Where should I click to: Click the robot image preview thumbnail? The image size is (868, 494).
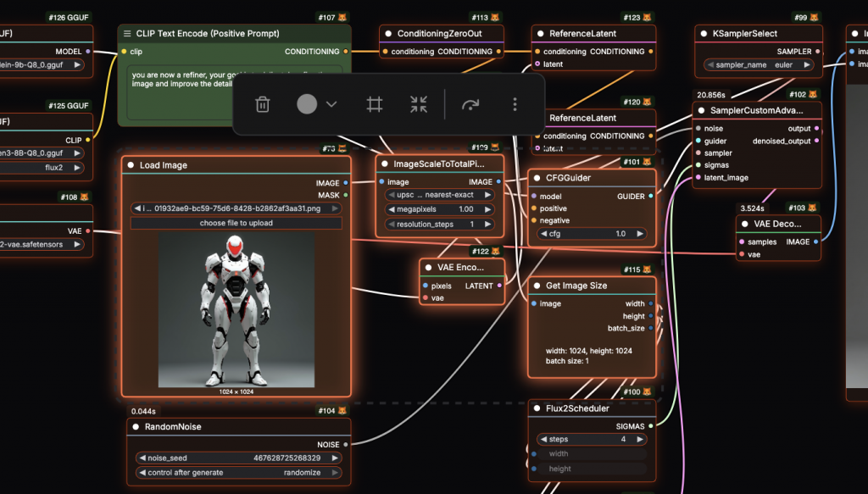(x=236, y=310)
